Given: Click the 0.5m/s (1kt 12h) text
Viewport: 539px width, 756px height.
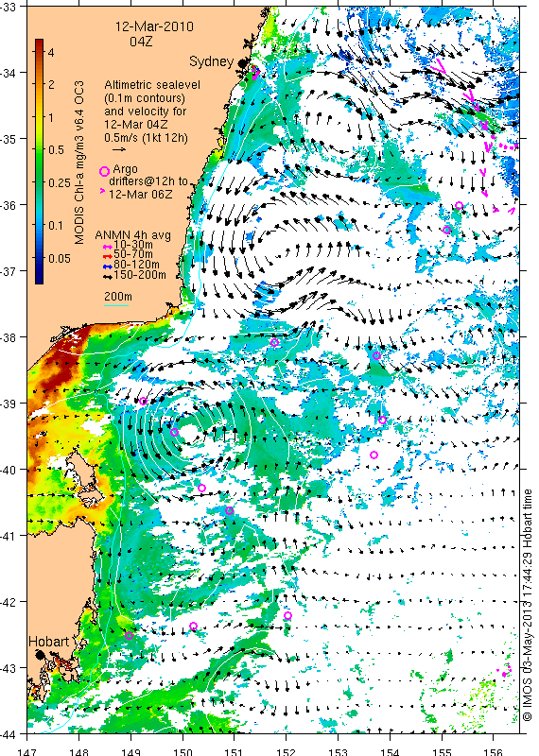Looking at the screenshot, I should 147,138.
